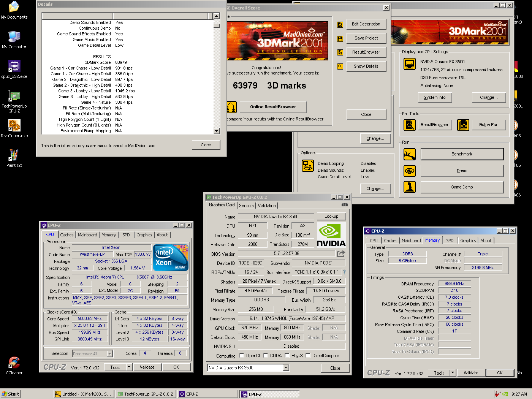Click Details list scrollbar up arrow
The height and width of the screenshot is (399, 532).
point(216,16)
